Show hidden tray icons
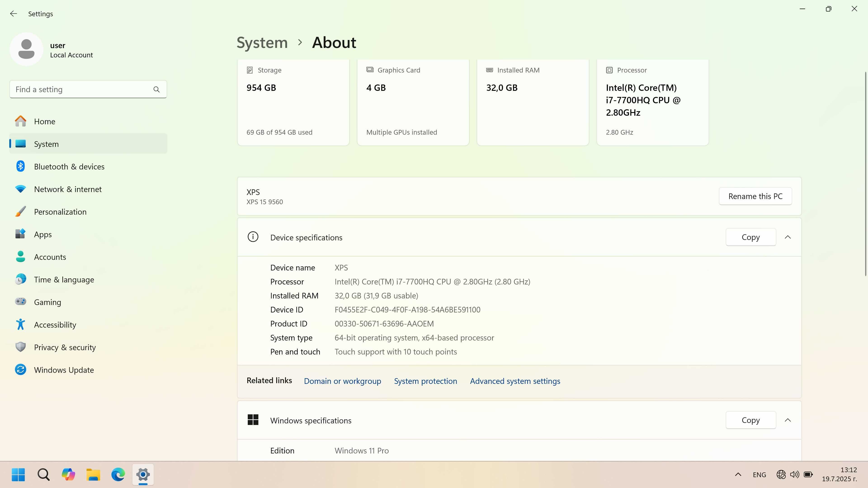Image resolution: width=868 pixels, height=488 pixels. tap(738, 474)
